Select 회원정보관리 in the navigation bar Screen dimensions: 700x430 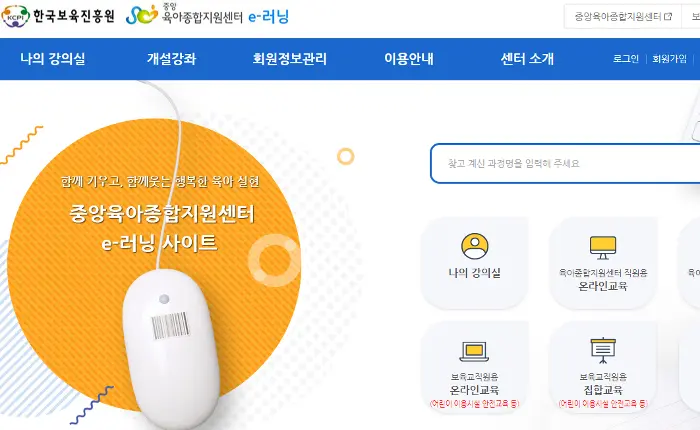coord(290,58)
